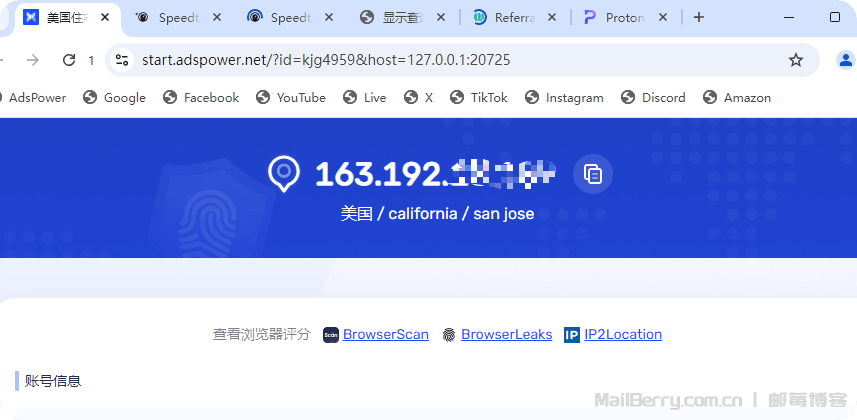Open site information icon in the address bar

[x=122, y=60]
